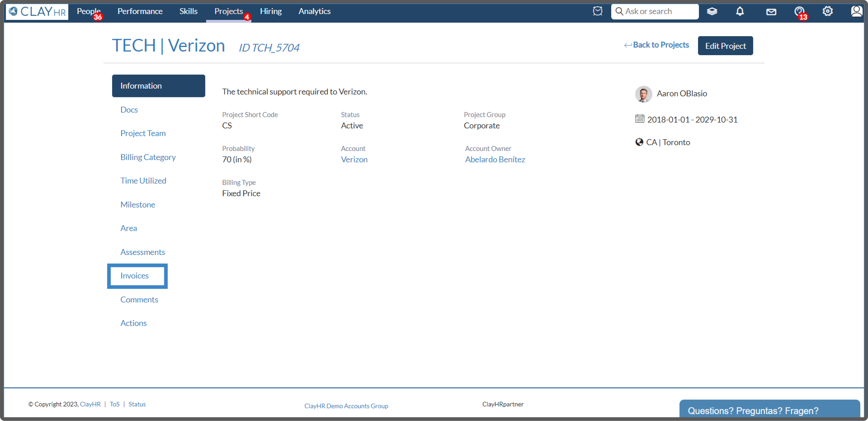Select the Area tab
The image size is (868, 421).
pyautogui.click(x=129, y=228)
